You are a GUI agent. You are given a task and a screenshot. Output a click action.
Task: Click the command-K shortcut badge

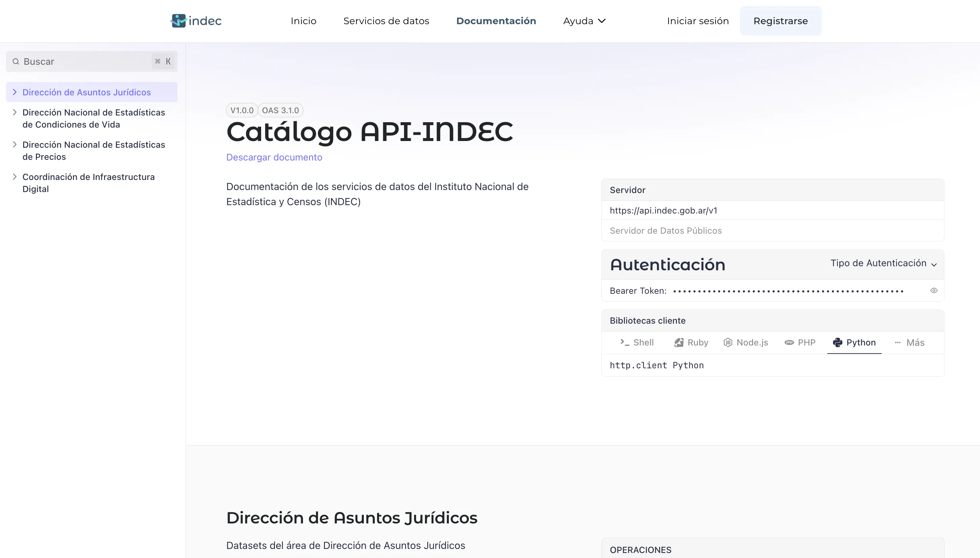click(x=163, y=61)
